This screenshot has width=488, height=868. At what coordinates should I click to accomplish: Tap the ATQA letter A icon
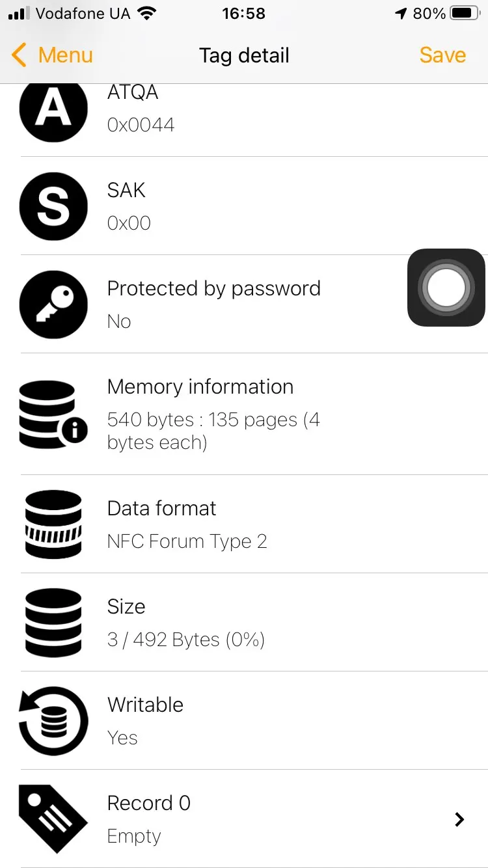pos(53,109)
